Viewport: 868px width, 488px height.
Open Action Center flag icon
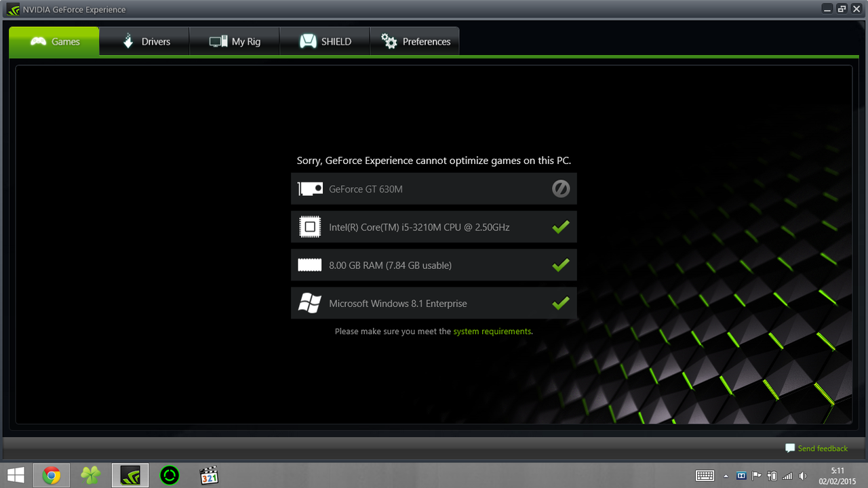tap(757, 476)
